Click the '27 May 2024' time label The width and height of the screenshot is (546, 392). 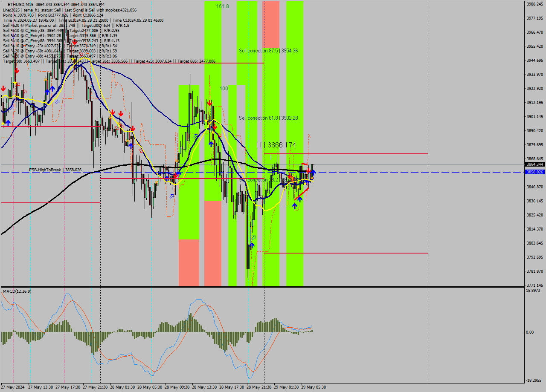(x=13, y=387)
